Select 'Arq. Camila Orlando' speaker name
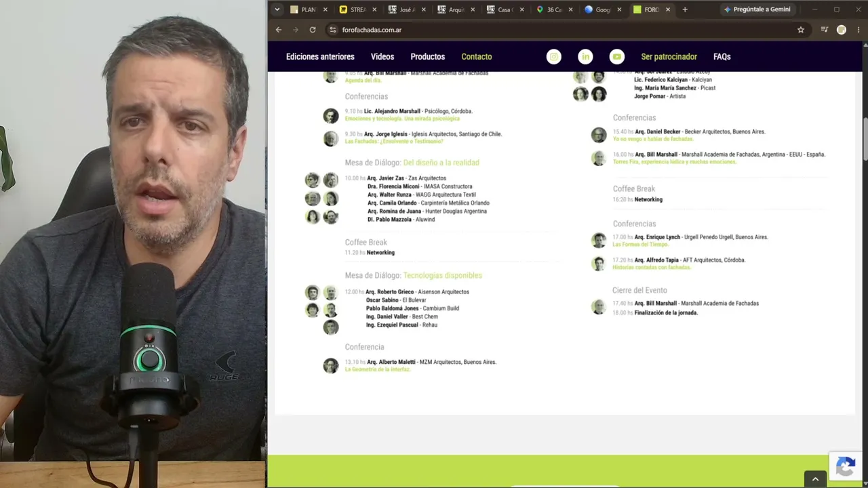The image size is (868, 488). click(x=392, y=203)
